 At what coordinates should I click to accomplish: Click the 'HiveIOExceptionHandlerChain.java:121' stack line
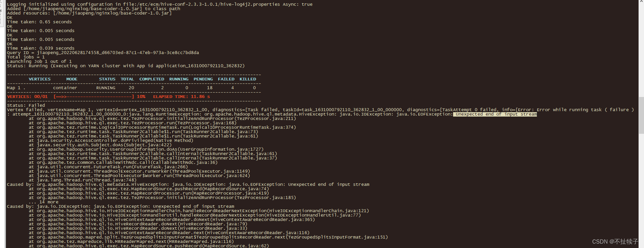[199, 211]
